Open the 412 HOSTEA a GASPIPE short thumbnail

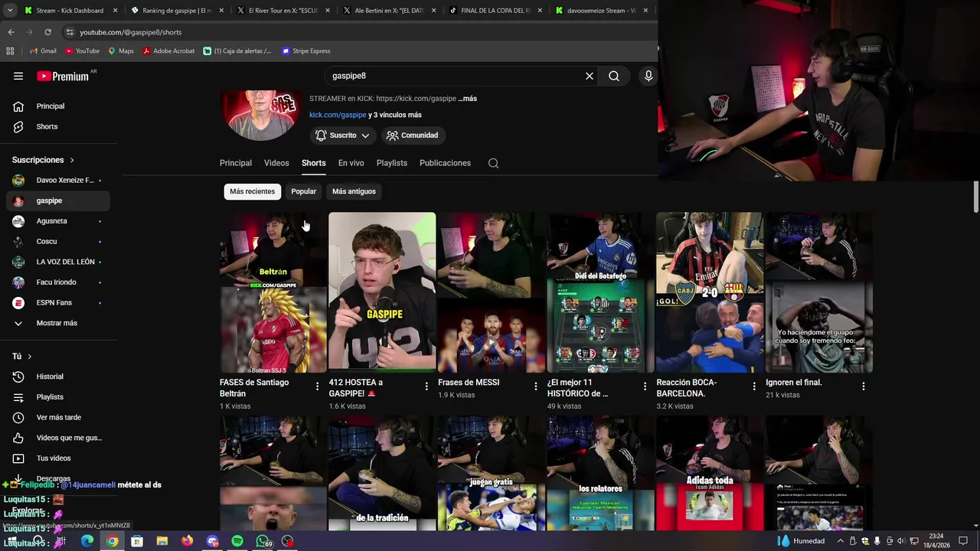point(382,292)
